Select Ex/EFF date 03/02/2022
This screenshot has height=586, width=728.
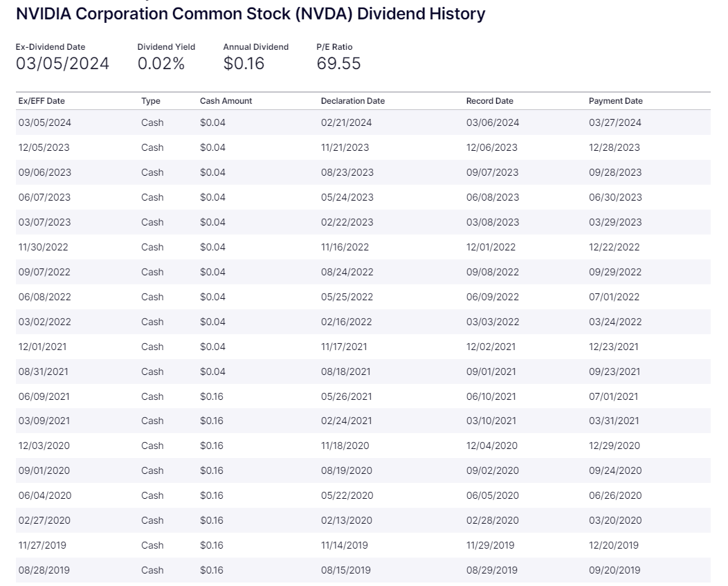pos(45,322)
